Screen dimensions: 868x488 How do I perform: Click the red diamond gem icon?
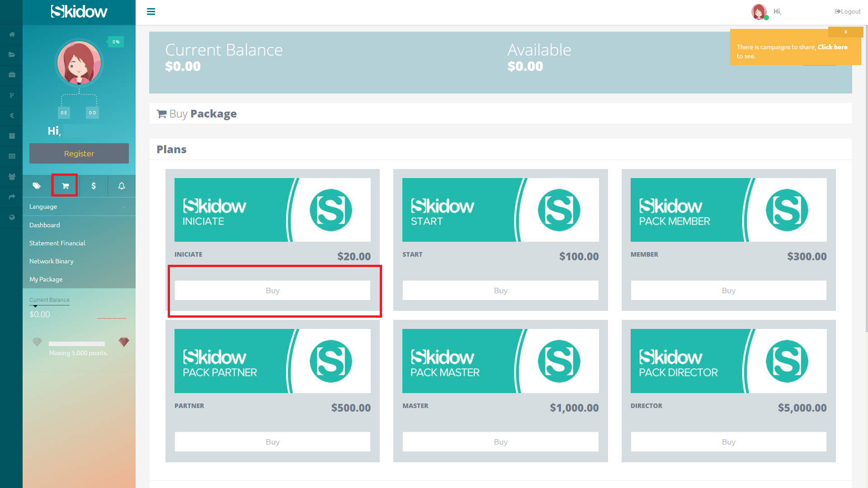click(x=124, y=342)
